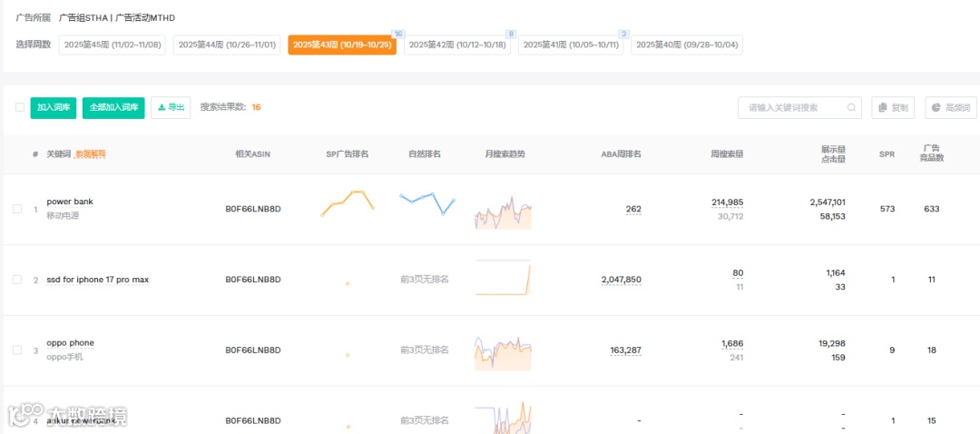The width and height of the screenshot is (980, 434).
Task: Export results with 导出 button
Action: click(171, 107)
